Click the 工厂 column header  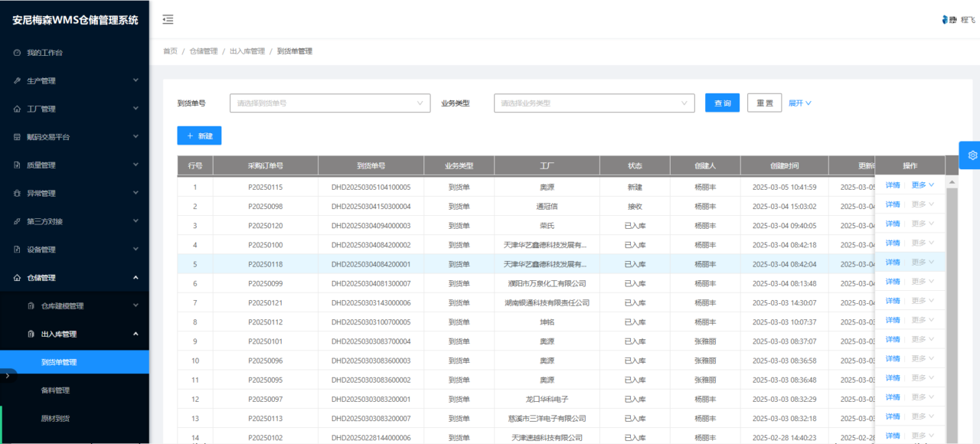click(x=547, y=165)
